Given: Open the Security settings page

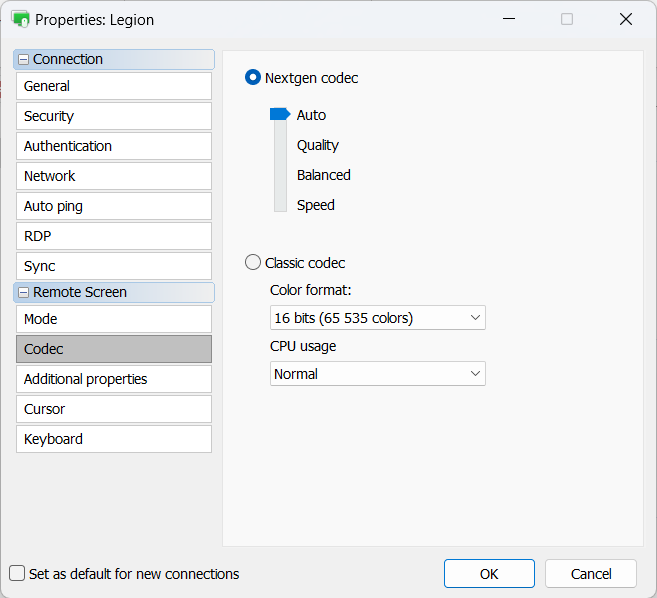Looking at the screenshot, I should pyautogui.click(x=114, y=116).
